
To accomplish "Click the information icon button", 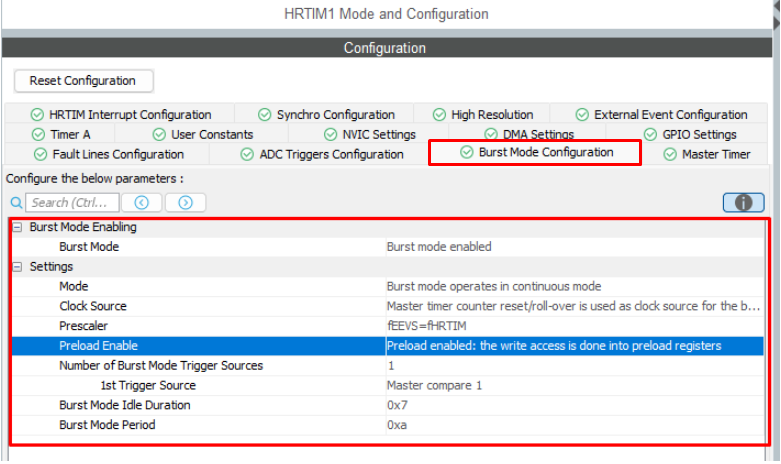I will pos(743,202).
